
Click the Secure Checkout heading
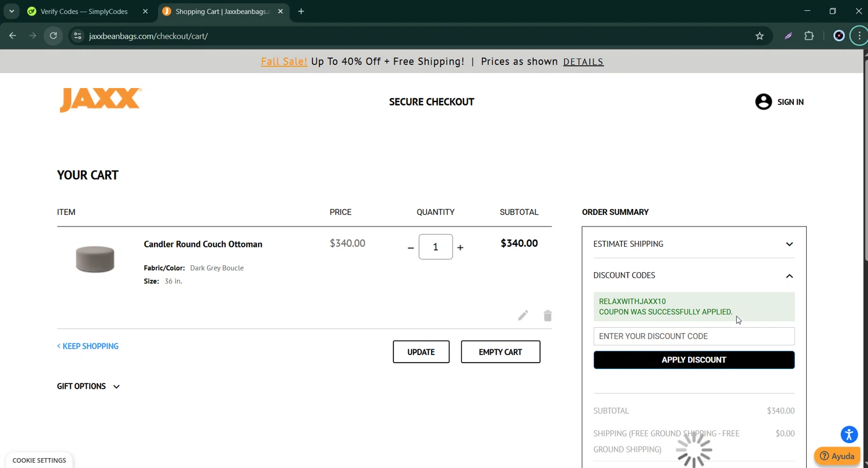pyautogui.click(x=432, y=102)
